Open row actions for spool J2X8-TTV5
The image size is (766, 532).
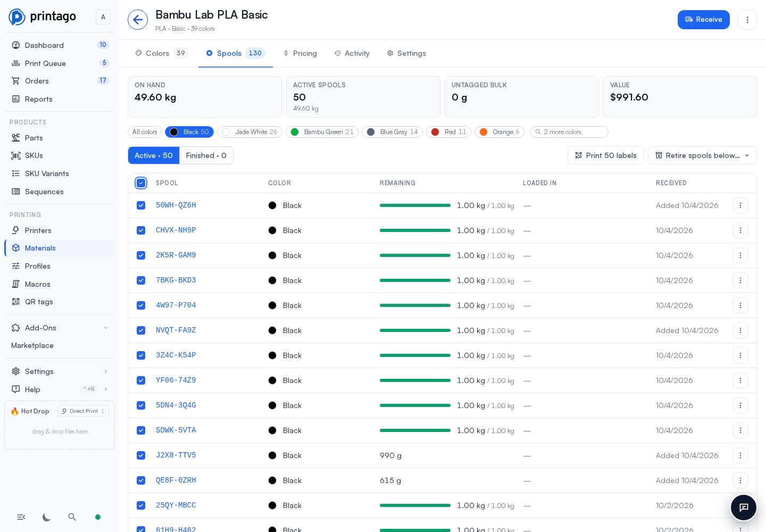740,455
